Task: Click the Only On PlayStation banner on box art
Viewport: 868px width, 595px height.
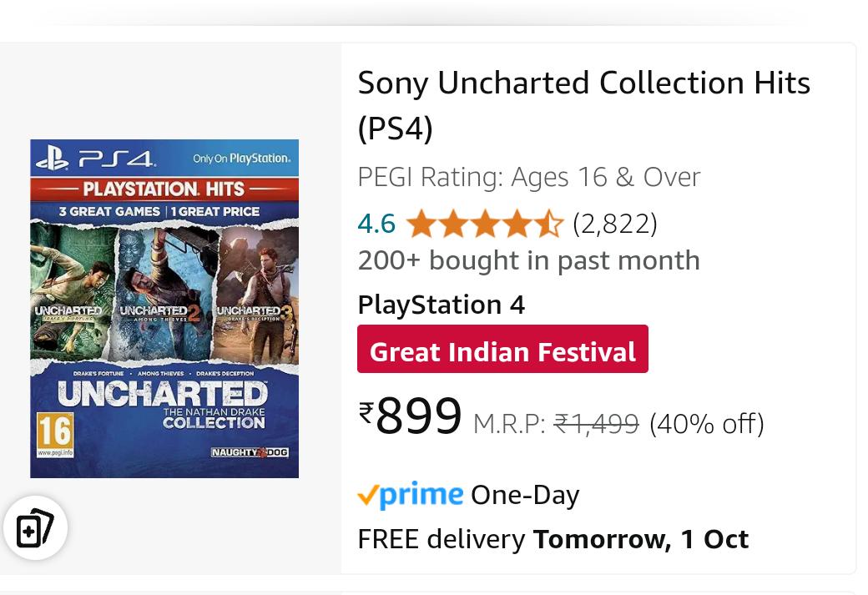Action: [242, 157]
